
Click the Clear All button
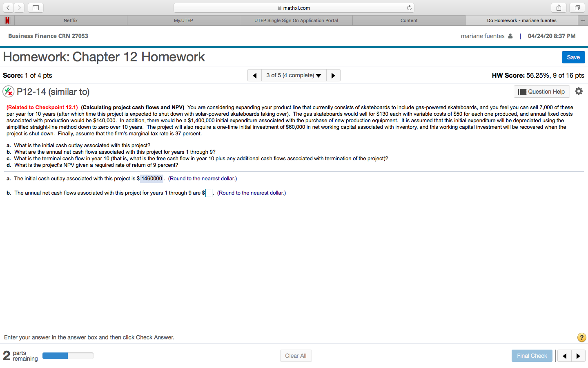pyautogui.click(x=296, y=355)
